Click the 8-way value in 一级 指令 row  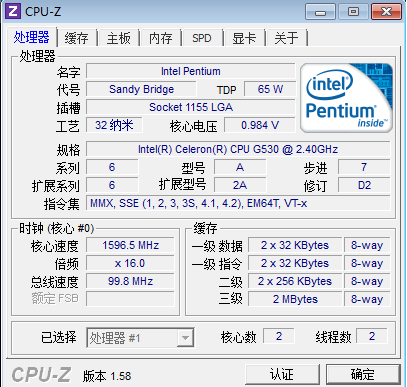[367, 263]
